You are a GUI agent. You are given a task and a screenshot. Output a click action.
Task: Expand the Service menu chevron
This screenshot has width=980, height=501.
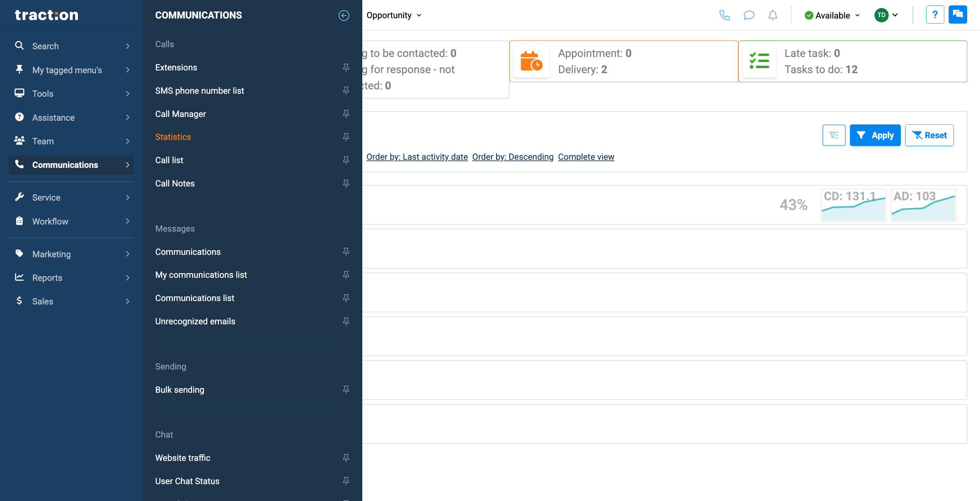pos(127,197)
